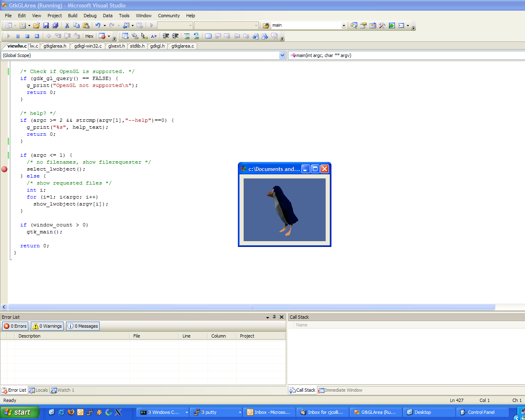
Task: Toggle breakpoint at select_lwobject line
Action: click(x=4, y=169)
